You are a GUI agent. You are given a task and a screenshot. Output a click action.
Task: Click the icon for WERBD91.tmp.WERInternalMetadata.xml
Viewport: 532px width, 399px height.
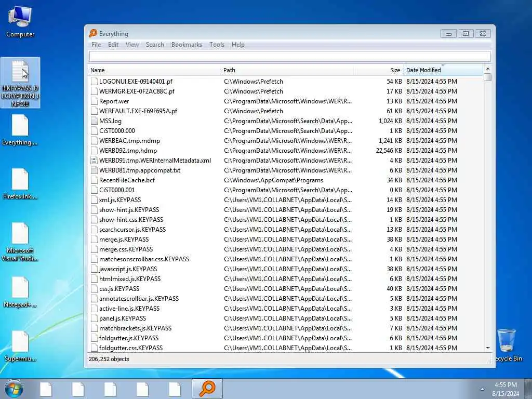[x=94, y=161]
